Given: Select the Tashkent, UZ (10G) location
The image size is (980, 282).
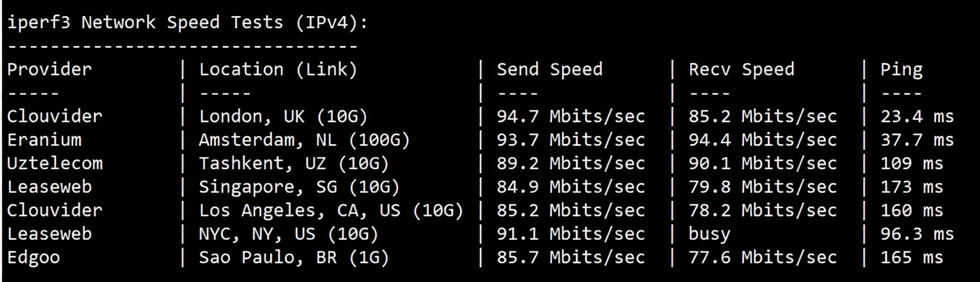Looking at the screenshot, I should [x=294, y=163].
